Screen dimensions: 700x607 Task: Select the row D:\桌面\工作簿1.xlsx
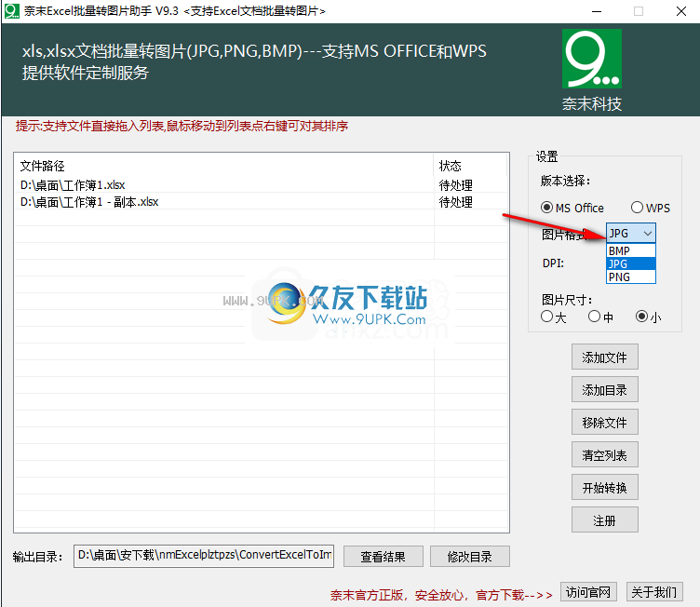tap(262, 184)
